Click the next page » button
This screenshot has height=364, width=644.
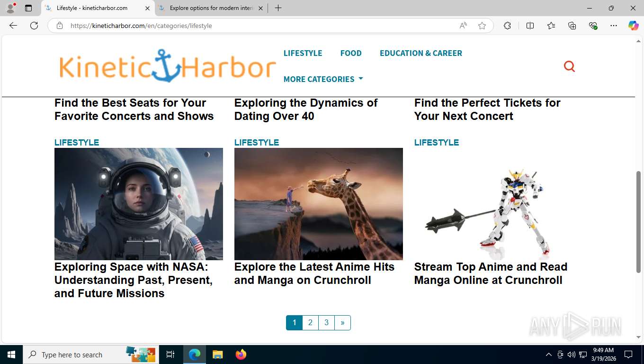click(x=342, y=323)
